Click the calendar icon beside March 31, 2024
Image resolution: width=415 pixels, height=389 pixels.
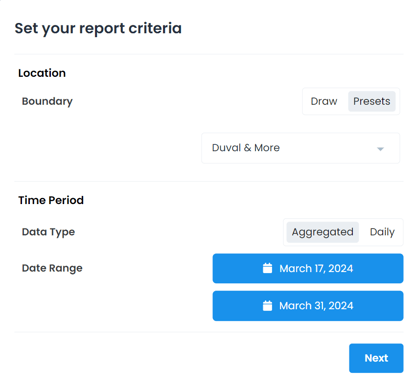click(x=267, y=305)
